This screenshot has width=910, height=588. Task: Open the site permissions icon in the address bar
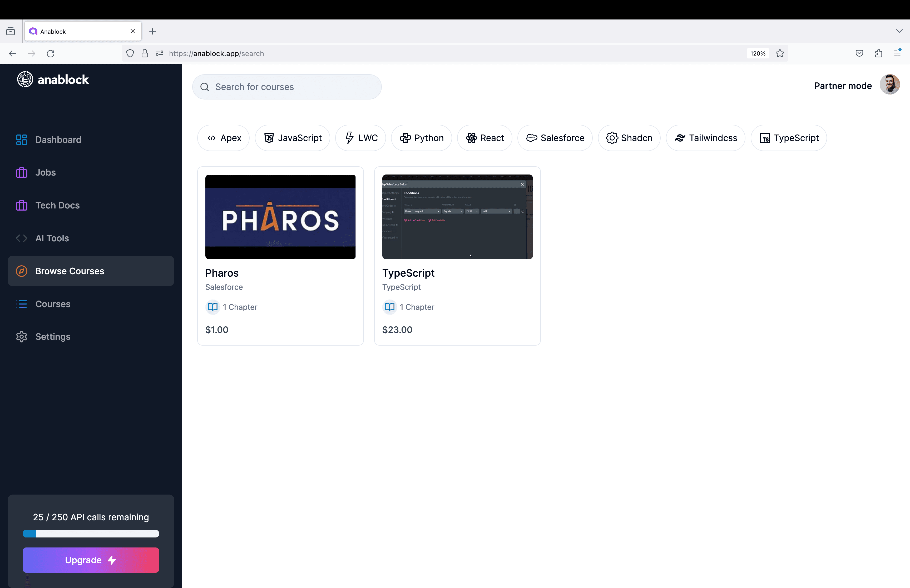tap(160, 53)
